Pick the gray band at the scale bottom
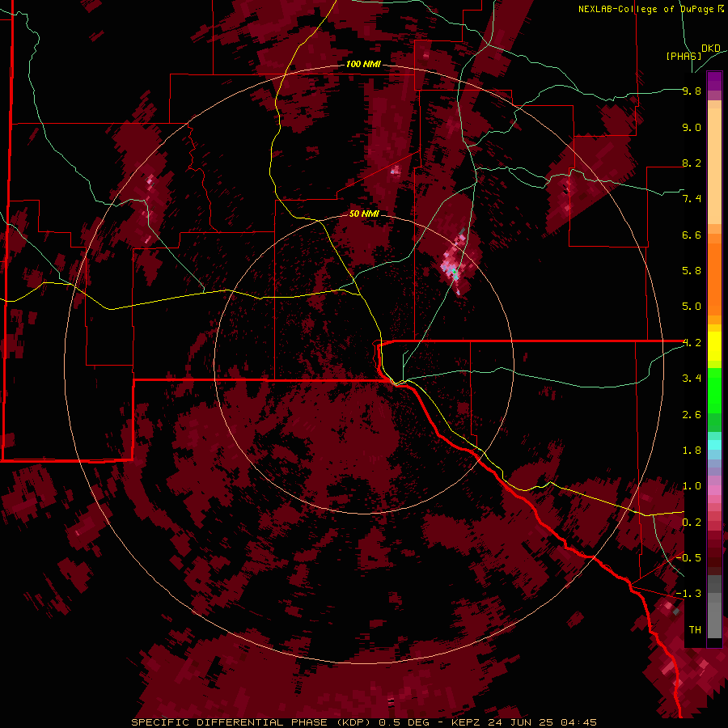Screen dimensions: 728x728 pos(714,608)
